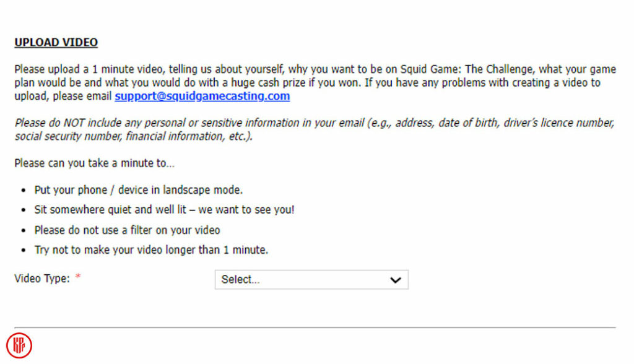Click the bullet dot beside landscape mode

tap(23, 191)
